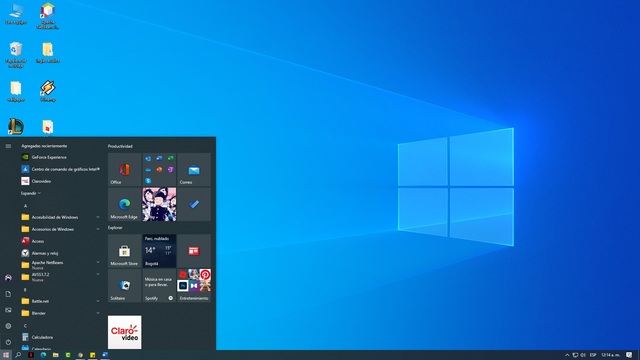Expand the Accesorios de Windows folder
640x360 pixels.
pos(60,229)
